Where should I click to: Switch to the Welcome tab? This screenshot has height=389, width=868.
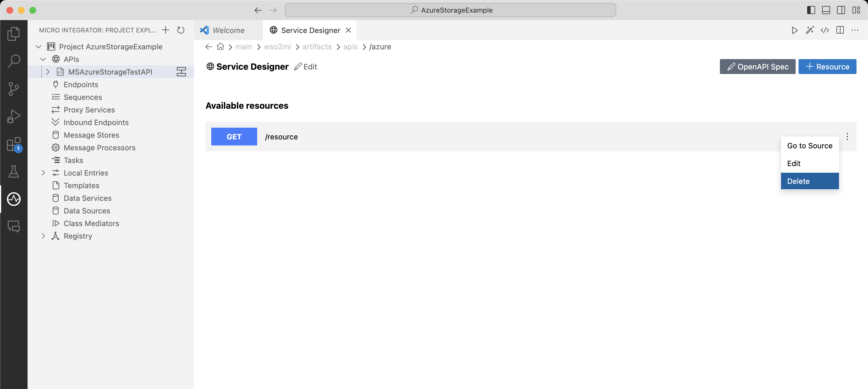click(x=228, y=30)
